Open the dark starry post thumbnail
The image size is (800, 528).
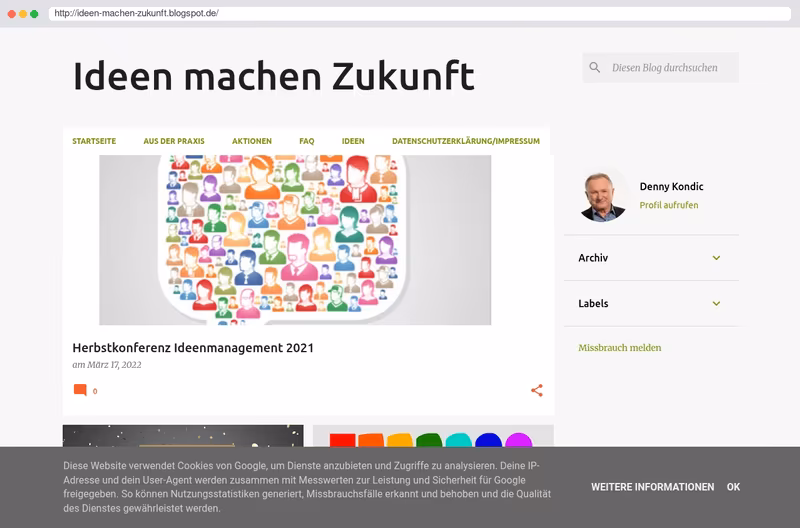(183, 436)
